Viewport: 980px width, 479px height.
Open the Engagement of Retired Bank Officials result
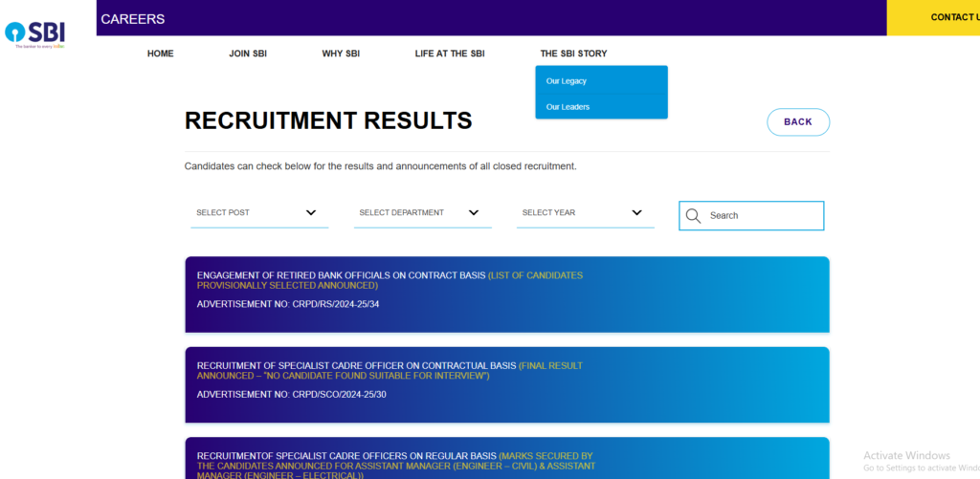507,294
